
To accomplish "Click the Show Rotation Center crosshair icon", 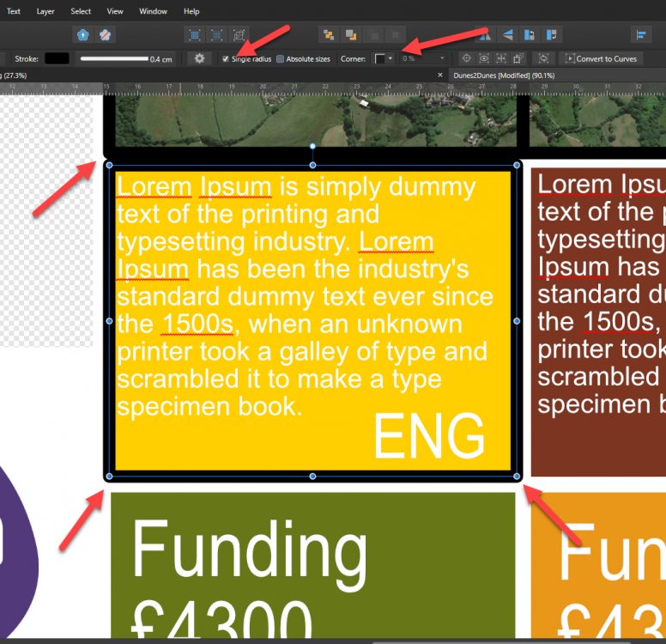I will 467,58.
